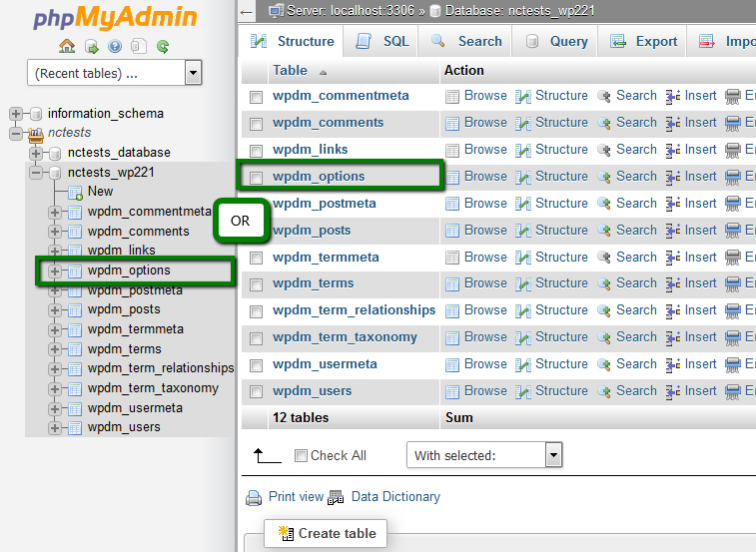
Task: Click the Browse icon for wpdm_usermeta
Action: point(452,365)
